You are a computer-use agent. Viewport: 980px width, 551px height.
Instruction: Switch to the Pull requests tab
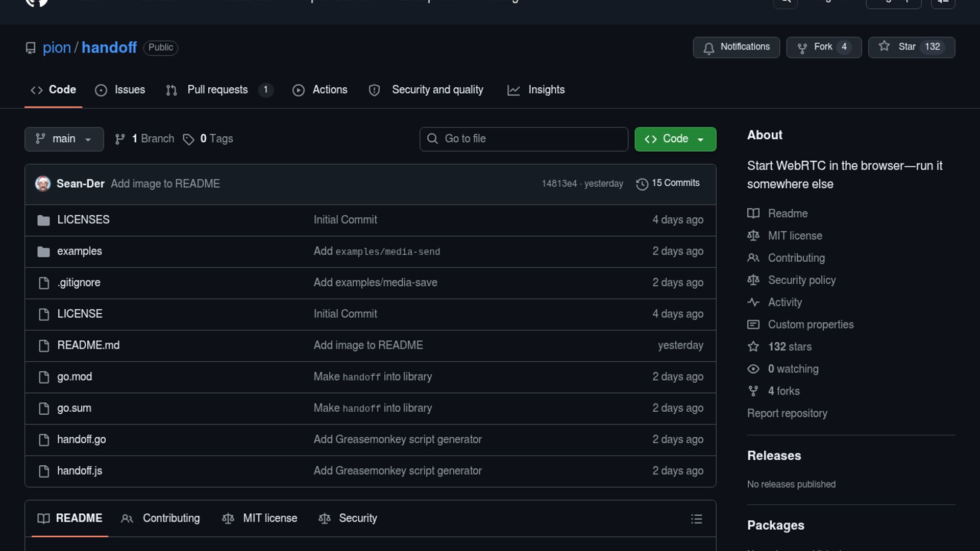(x=218, y=90)
